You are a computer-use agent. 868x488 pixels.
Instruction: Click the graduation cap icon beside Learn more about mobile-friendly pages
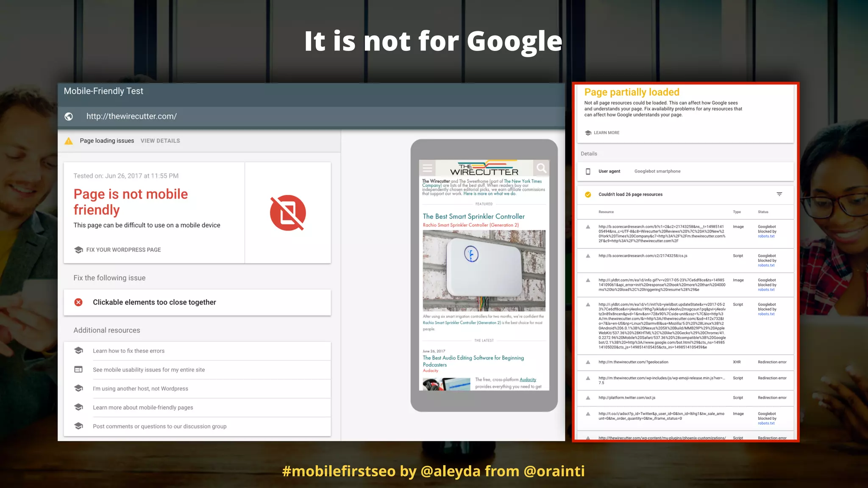pos(78,407)
